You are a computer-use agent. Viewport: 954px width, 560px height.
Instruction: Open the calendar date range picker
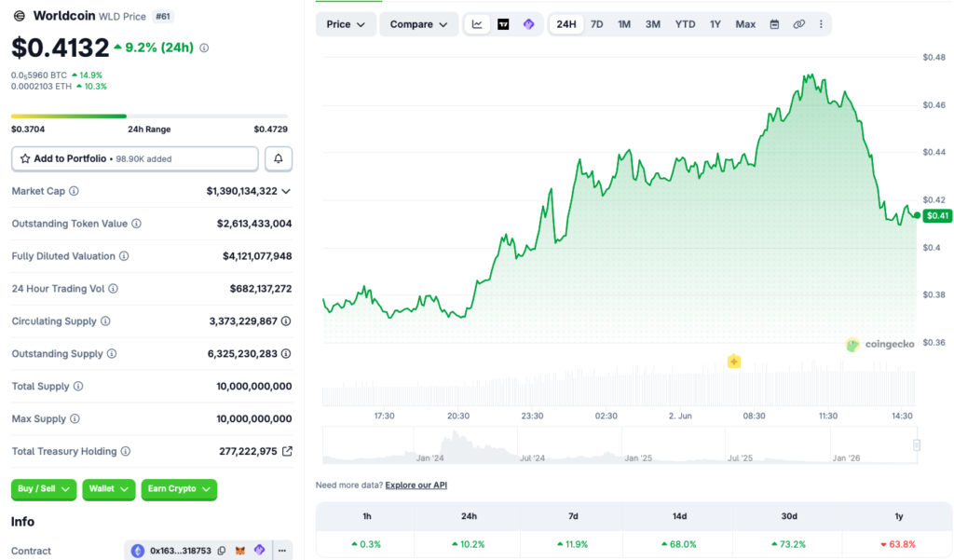tap(774, 24)
